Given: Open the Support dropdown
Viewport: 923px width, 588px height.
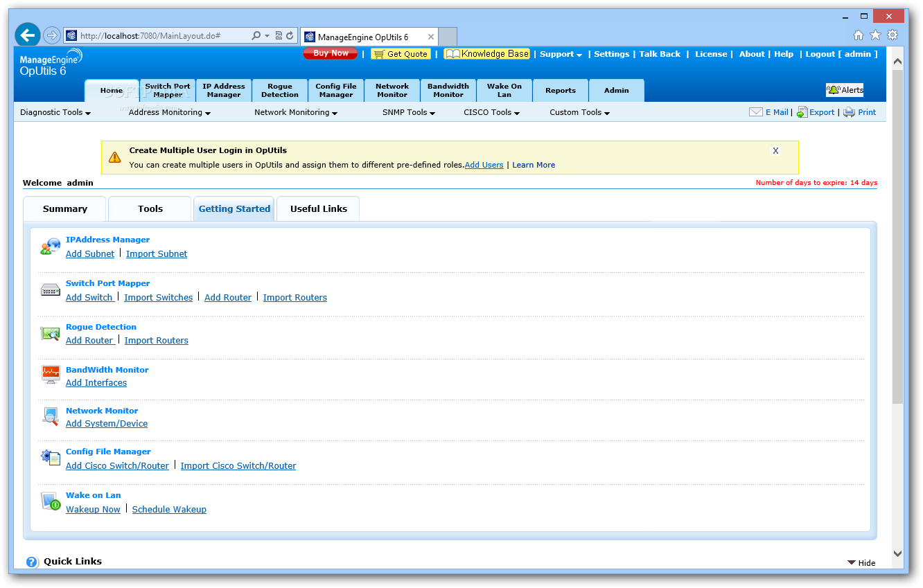Looking at the screenshot, I should pos(561,54).
